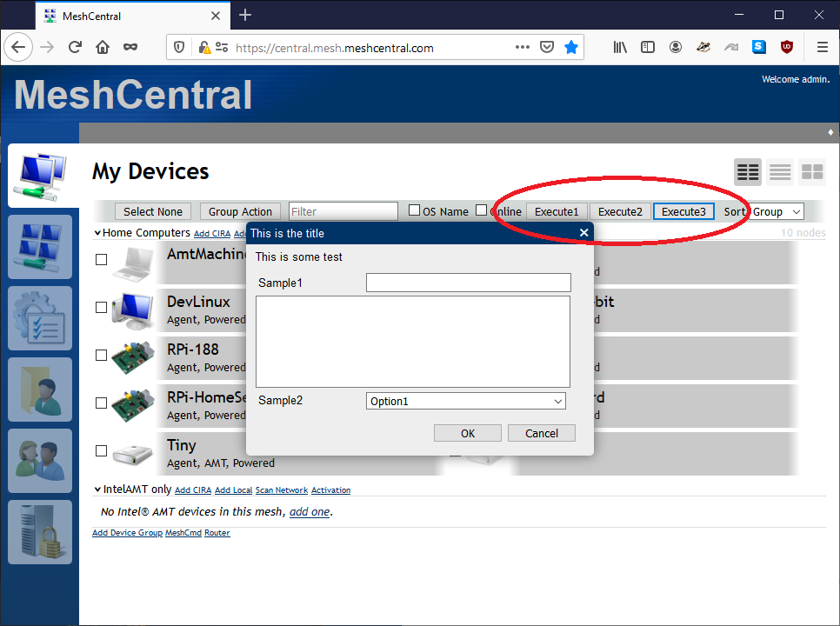Open a new browser tab

[244, 15]
